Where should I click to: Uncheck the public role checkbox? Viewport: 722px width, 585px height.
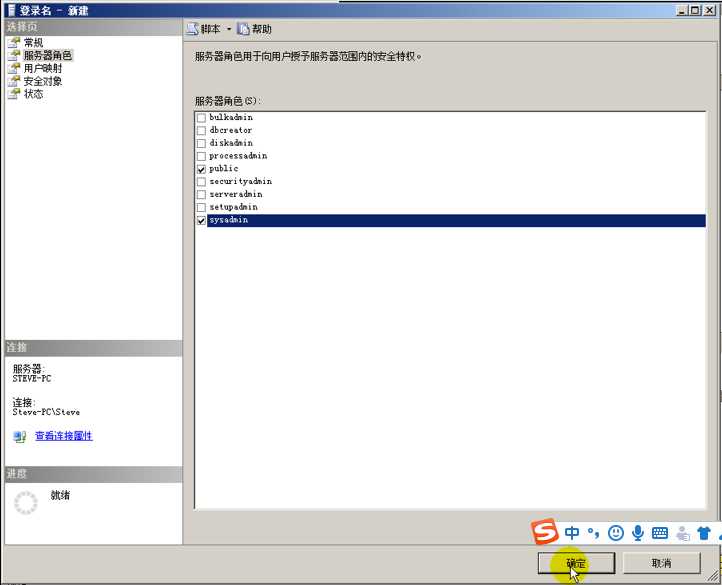tap(201, 169)
